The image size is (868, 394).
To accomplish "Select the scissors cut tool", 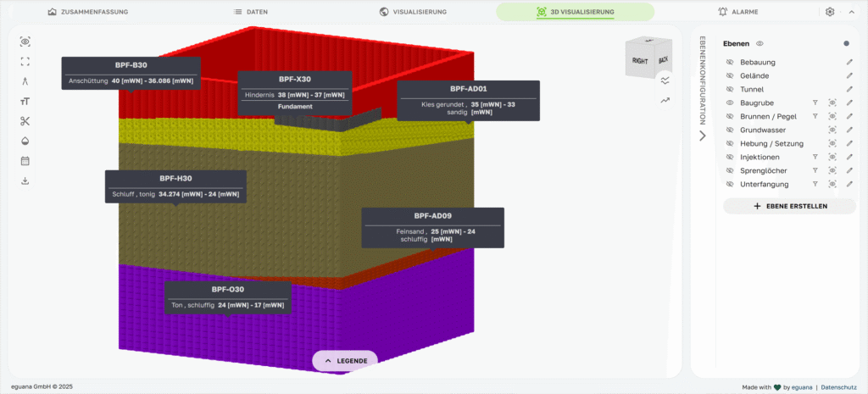I will 25,121.
